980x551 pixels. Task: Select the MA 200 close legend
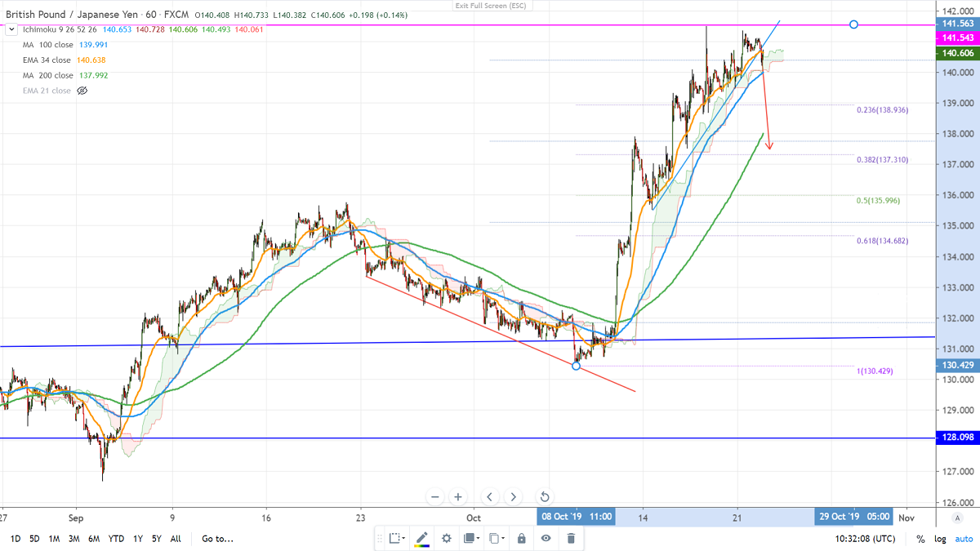48,75
